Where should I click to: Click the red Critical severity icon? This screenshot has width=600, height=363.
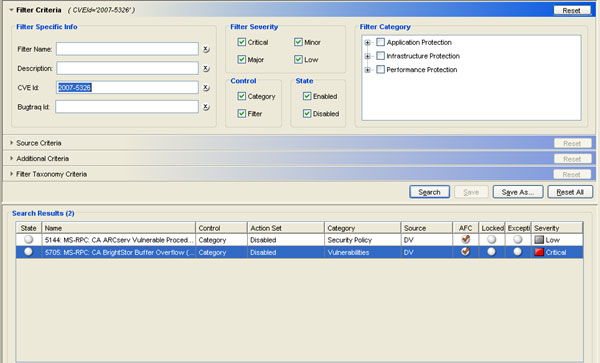pyautogui.click(x=539, y=252)
